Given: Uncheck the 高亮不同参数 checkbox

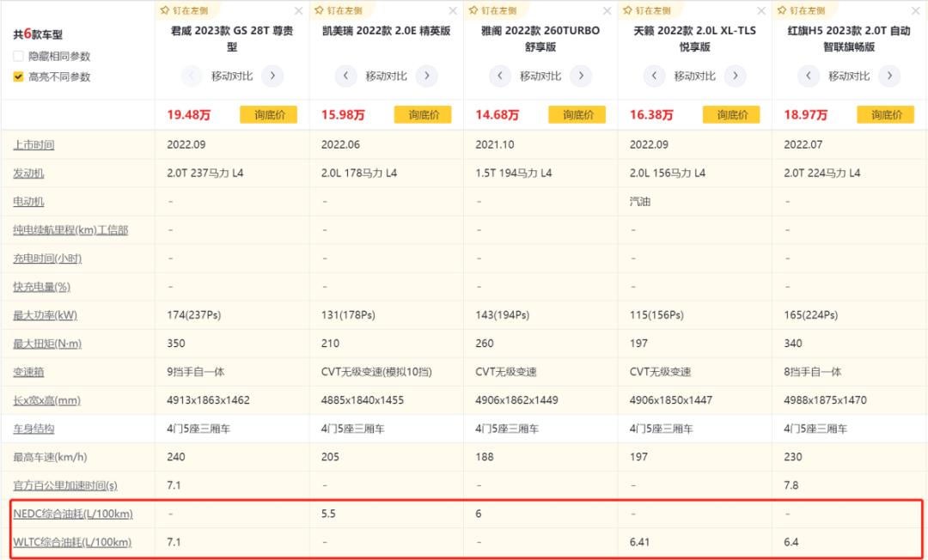Looking at the screenshot, I should coord(18,76).
